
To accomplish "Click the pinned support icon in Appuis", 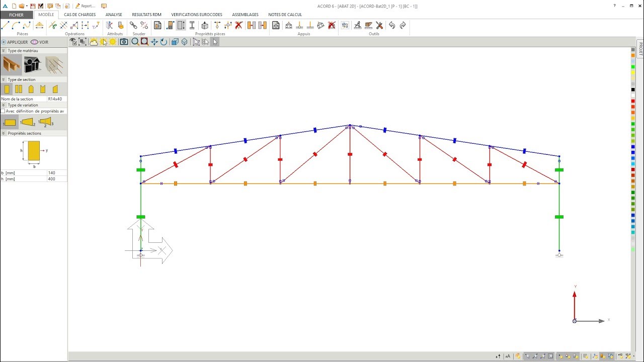I will point(299,25).
